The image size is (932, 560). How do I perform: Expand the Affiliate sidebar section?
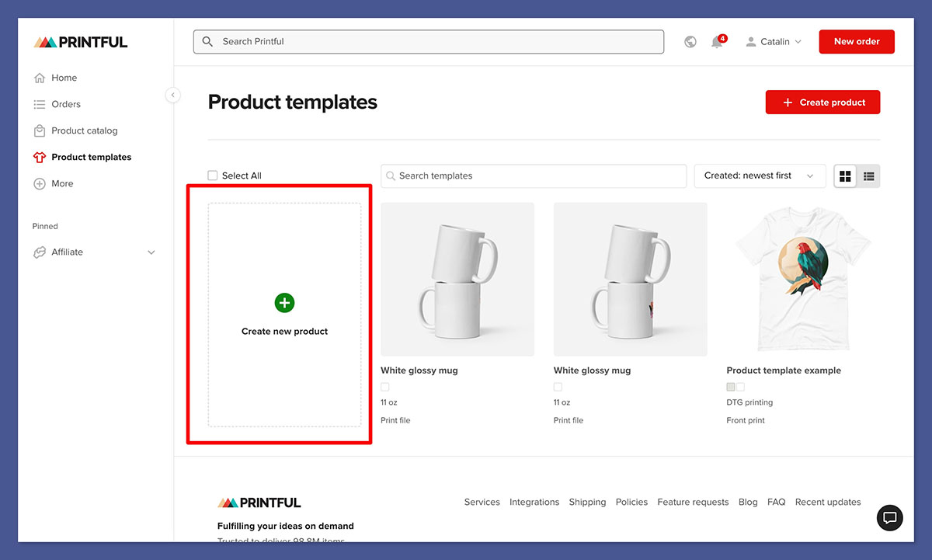[151, 252]
